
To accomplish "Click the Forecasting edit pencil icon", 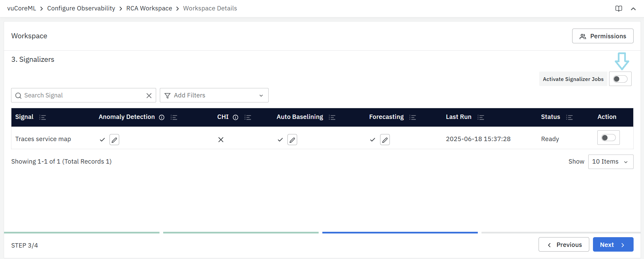I will pyautogui.click(x=385, y=140).
